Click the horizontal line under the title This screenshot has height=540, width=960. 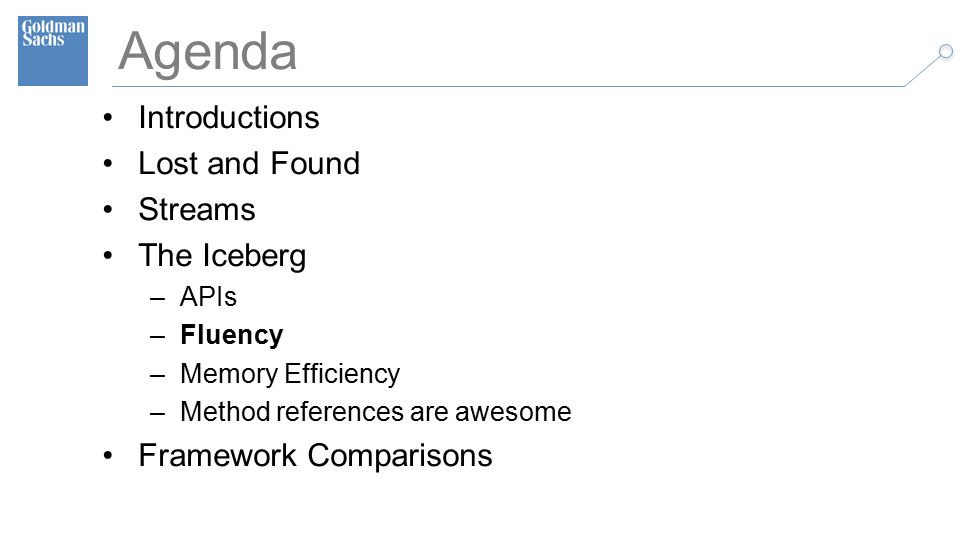(508, 86)
